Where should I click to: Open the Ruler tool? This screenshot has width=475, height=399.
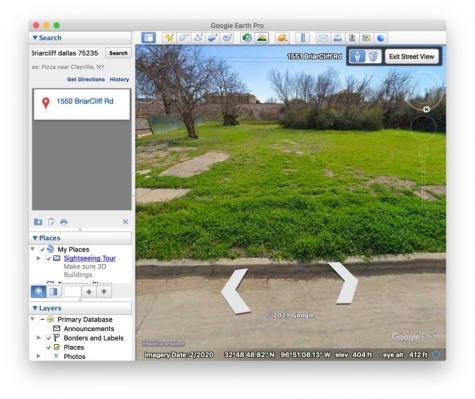(302, 38)
